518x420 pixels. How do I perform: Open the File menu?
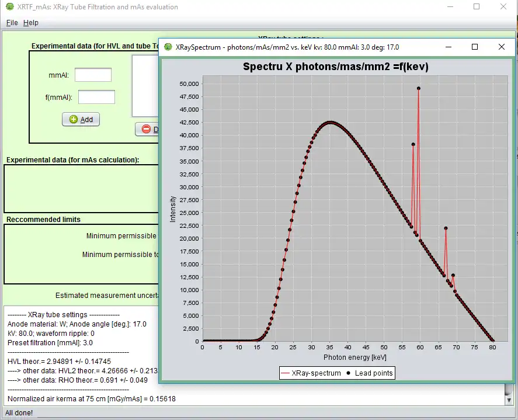[12, 22]
